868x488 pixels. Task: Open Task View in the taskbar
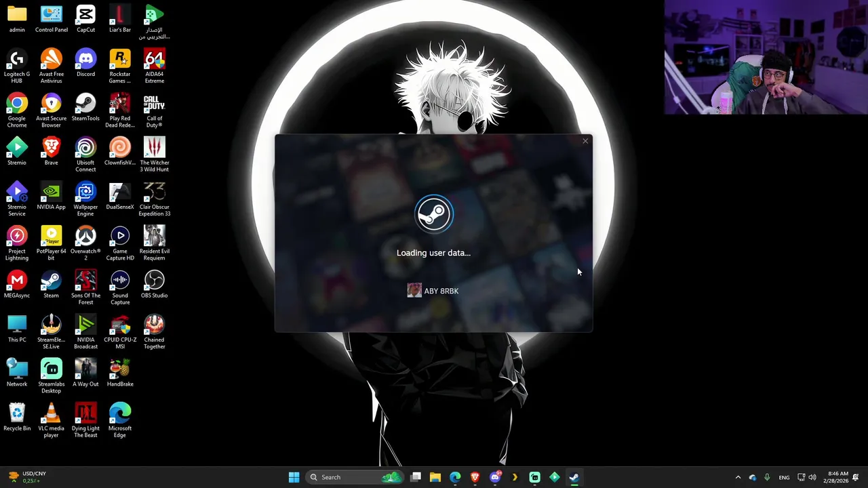point(416,477)
